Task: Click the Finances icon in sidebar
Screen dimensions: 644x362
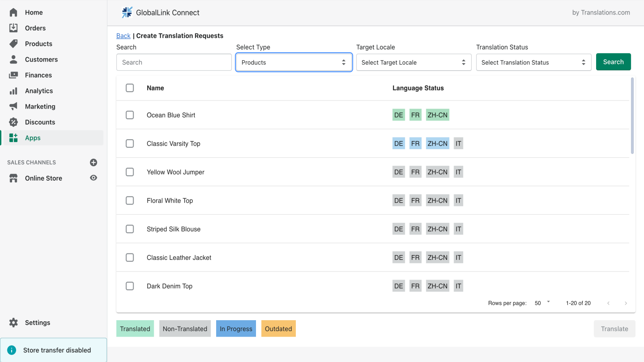Action: point(13,75)
